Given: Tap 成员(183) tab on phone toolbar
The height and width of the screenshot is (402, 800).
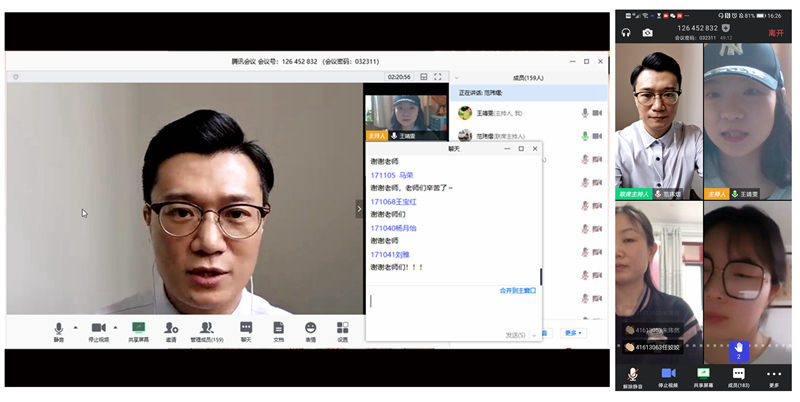Looking at the screenshot, I should (x=738, y=376).
